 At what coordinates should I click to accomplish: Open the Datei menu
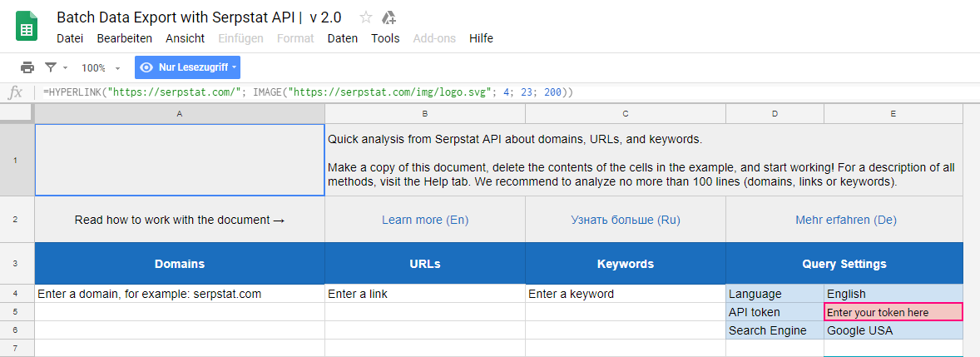tap(70, 38)
